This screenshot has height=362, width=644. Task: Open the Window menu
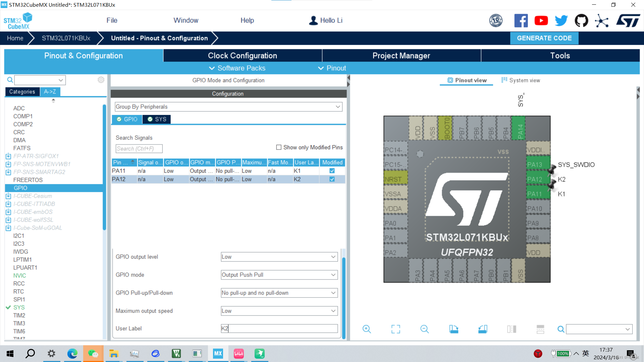[186, 20]
